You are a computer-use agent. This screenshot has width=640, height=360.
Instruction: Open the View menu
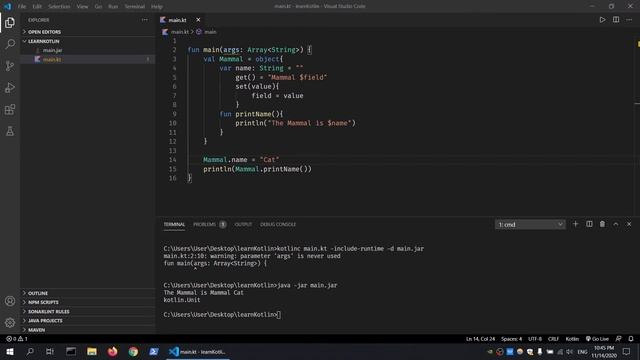82,7
